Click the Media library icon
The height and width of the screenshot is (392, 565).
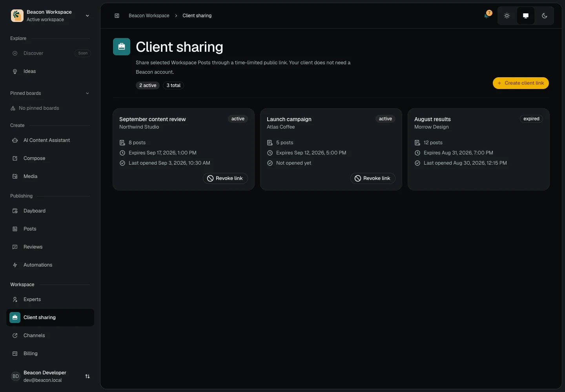point(15,176)
